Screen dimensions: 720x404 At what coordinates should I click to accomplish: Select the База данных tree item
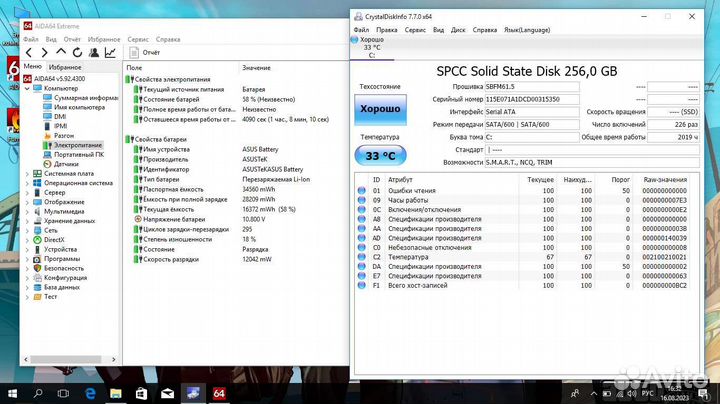pyautogui.click(x=56, y=287)
